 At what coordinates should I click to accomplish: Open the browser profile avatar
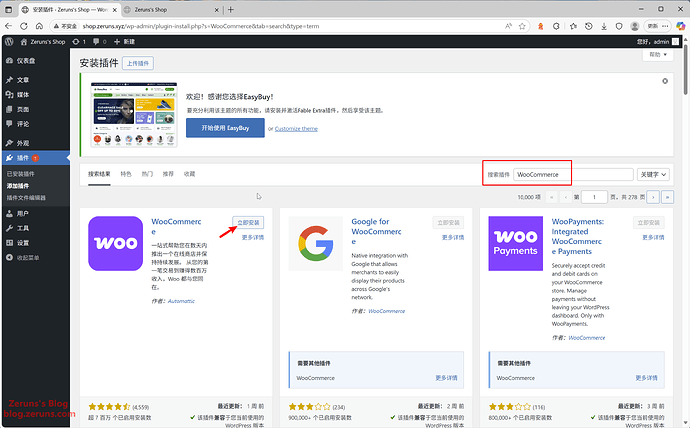(635, 26)
